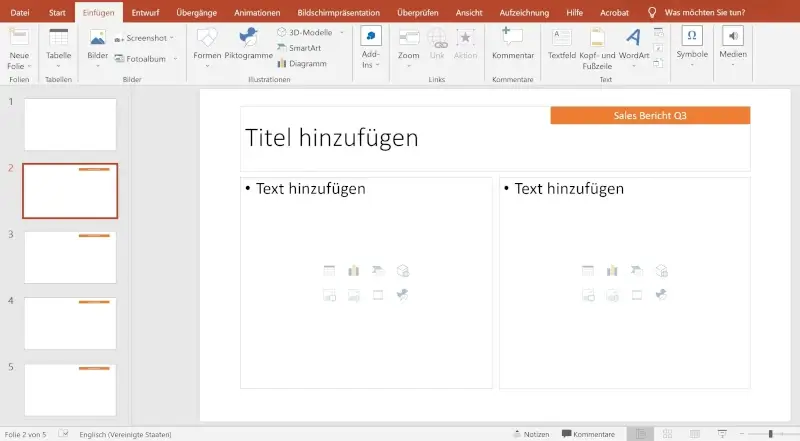The height and width of the screenshot is (441, 800).
Task: Click the date and time icon in Text group
Action: point(659,33)
